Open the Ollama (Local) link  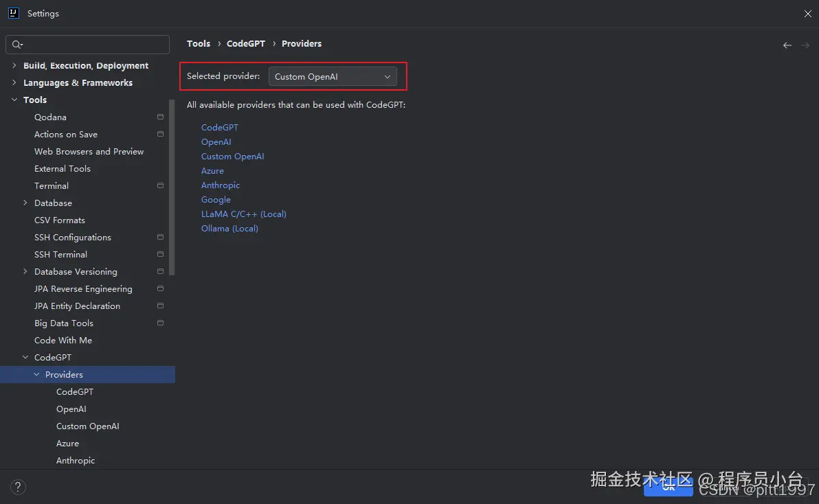click(229, 229)
